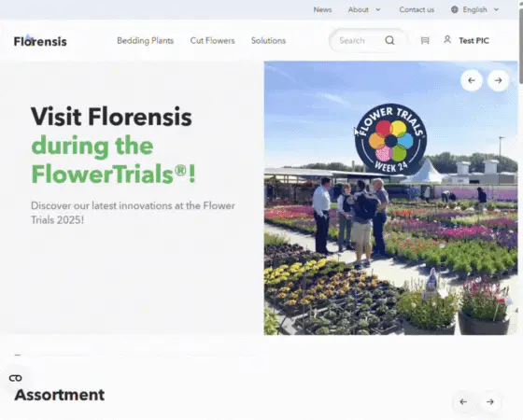Show the next hero slide arrow

tap(498, 80)
